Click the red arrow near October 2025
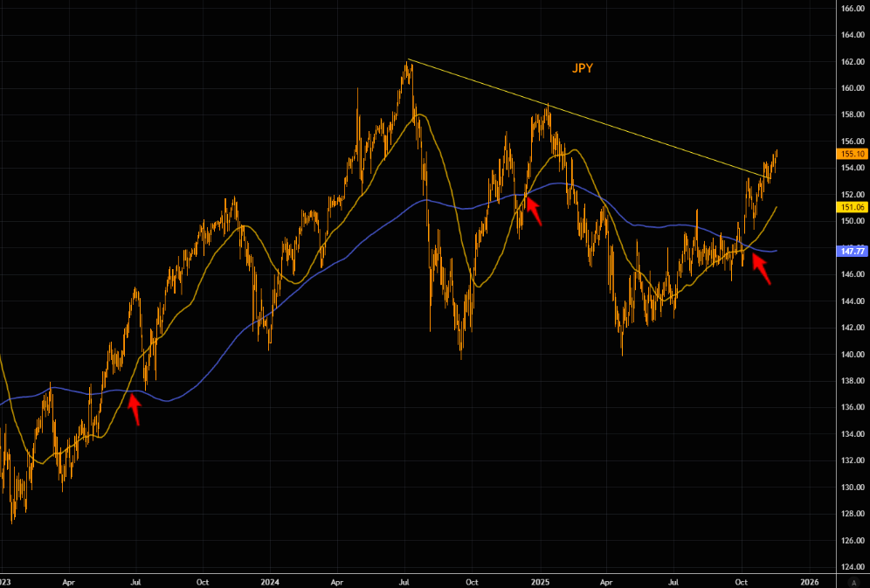 762,270
